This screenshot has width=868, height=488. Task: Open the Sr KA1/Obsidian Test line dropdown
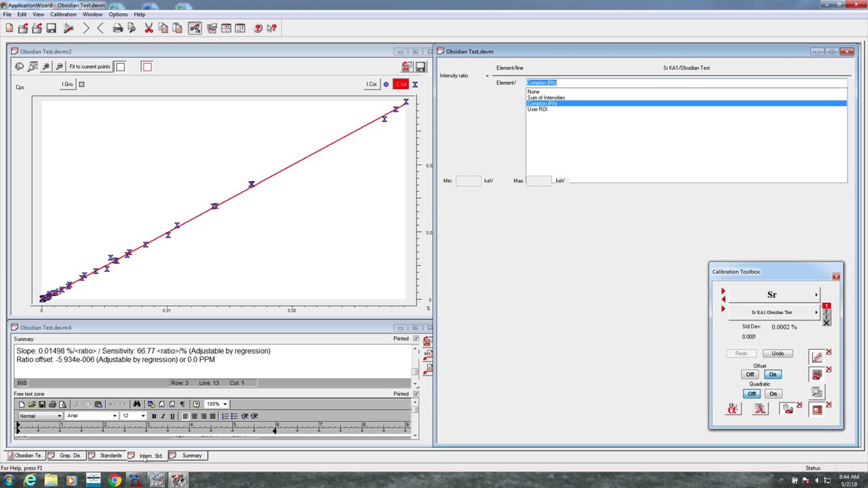coord(774,312)
